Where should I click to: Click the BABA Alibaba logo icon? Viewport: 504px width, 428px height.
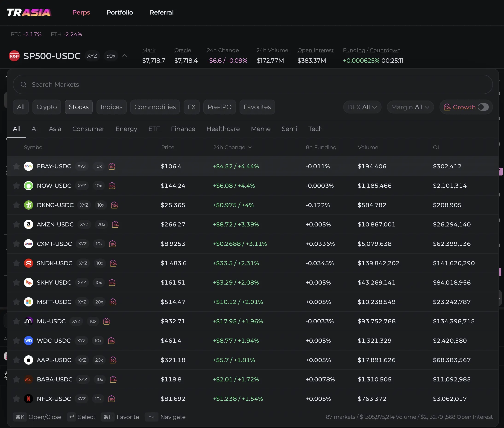coord(29,380)
